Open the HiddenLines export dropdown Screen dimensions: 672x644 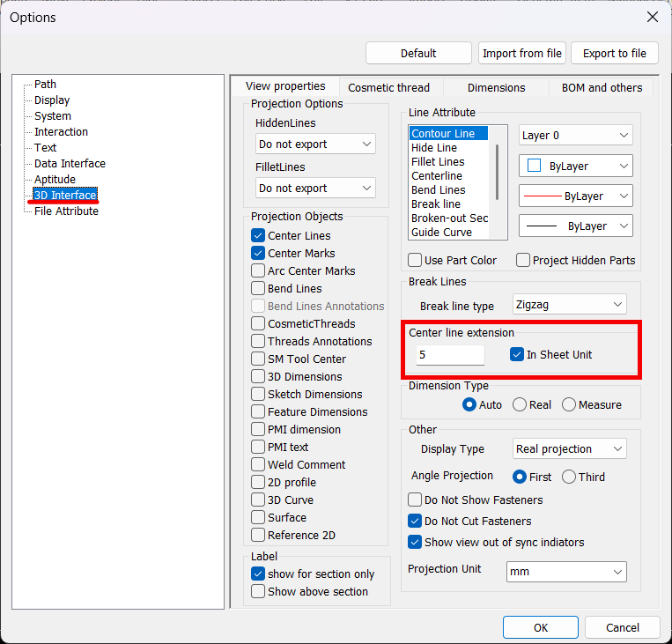pyautogui.click(x=315, y=144)
